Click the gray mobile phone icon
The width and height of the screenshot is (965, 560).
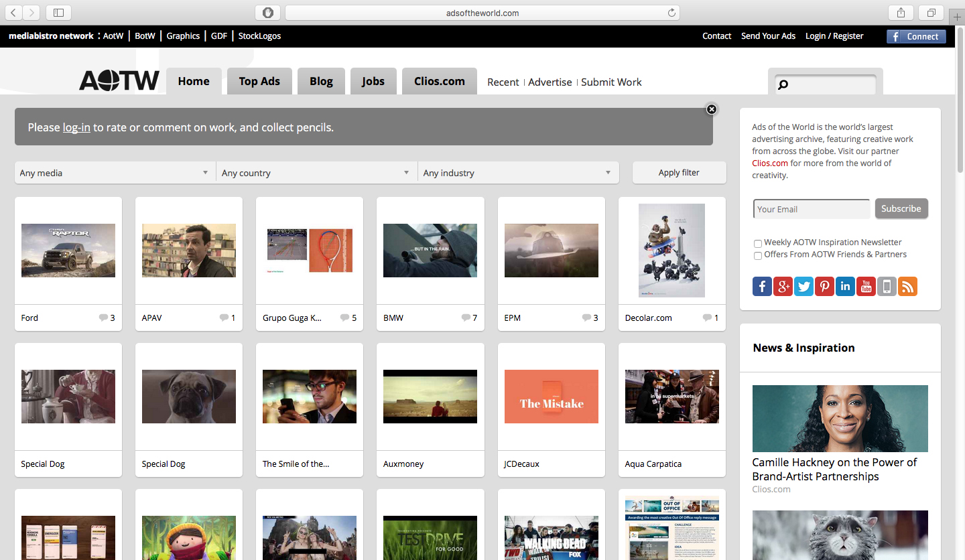(887, 286)
